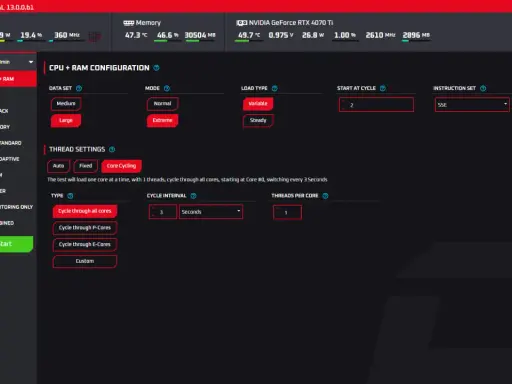Select the CPU + RAM test in sidebar
Screen dimensions: 512x384
(18, 79)
